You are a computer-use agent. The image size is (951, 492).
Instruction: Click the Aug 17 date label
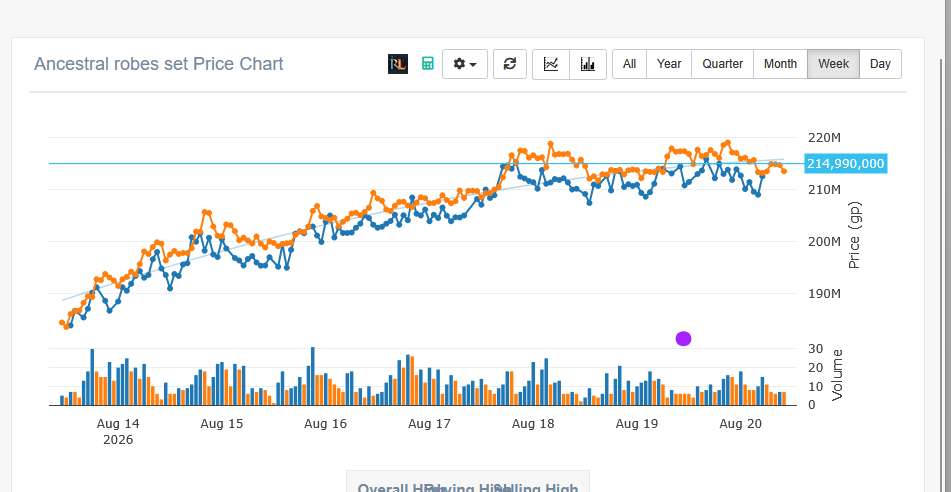click(x=429, y=423)
